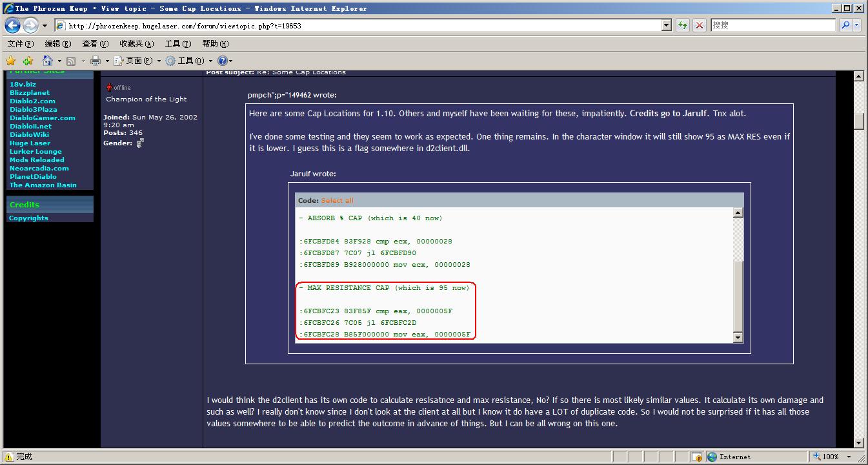
Task: Click the offline status icon of poster
Action: click(109, 87)
